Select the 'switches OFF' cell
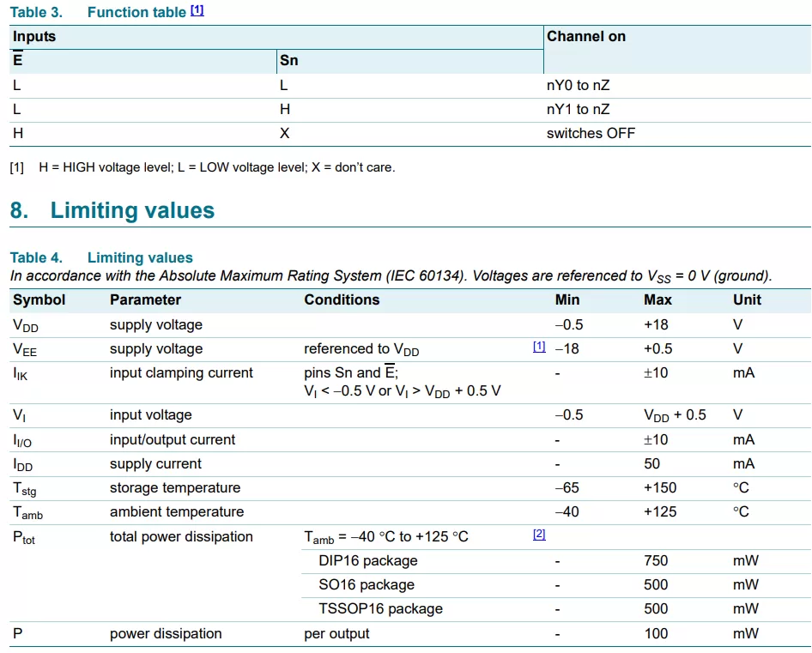This screenshot has width=812, height=653. [591, 133]
